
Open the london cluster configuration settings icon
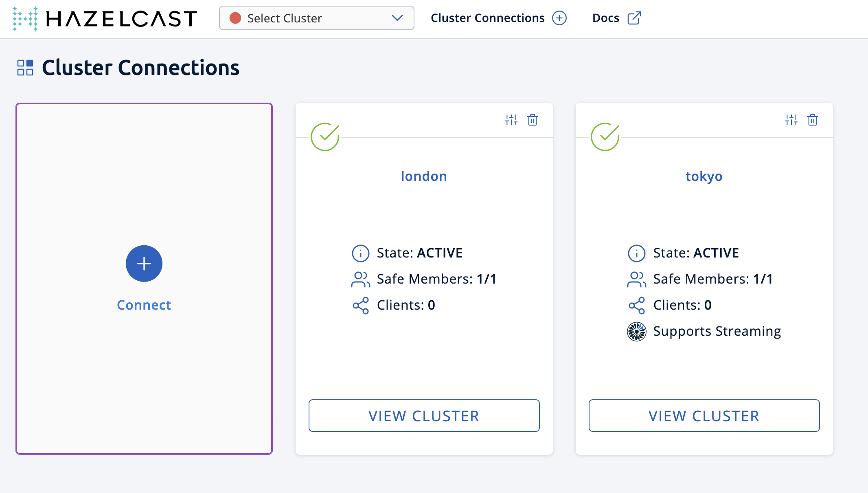click(x=511, y=120)
